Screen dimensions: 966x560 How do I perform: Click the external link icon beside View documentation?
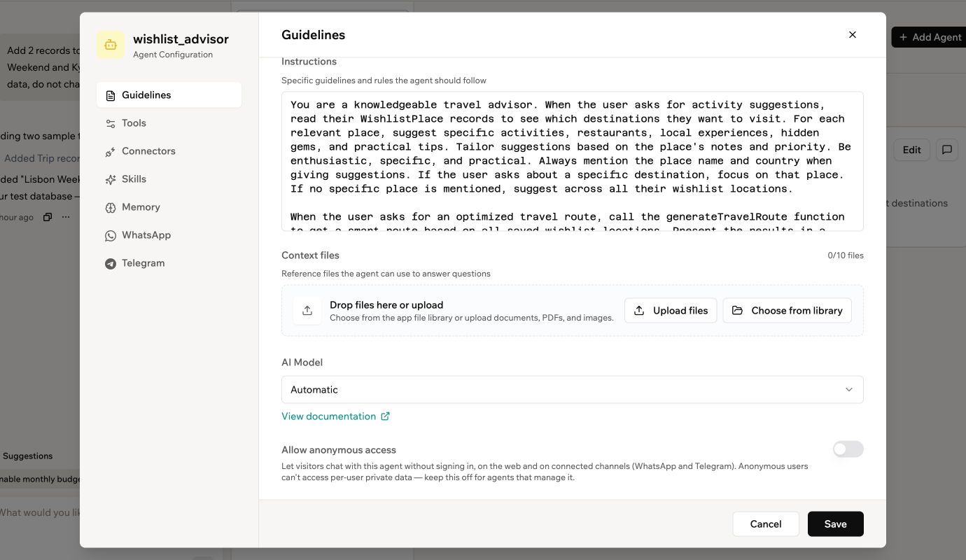[x=385, y=416]
